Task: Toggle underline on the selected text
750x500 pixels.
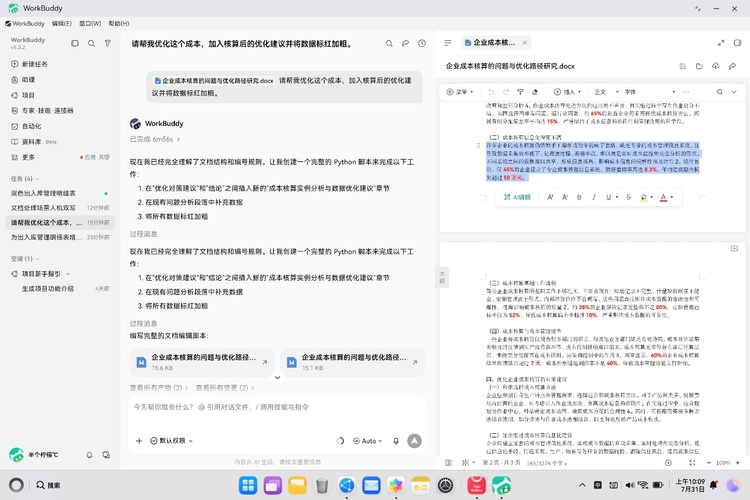Action: [x=608, y=197]
